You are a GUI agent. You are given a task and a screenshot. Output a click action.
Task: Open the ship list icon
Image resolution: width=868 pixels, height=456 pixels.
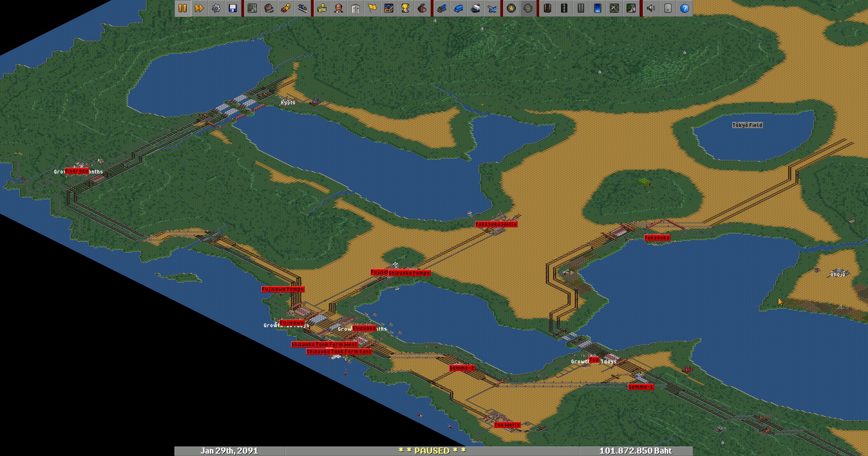tap(475, 8)
